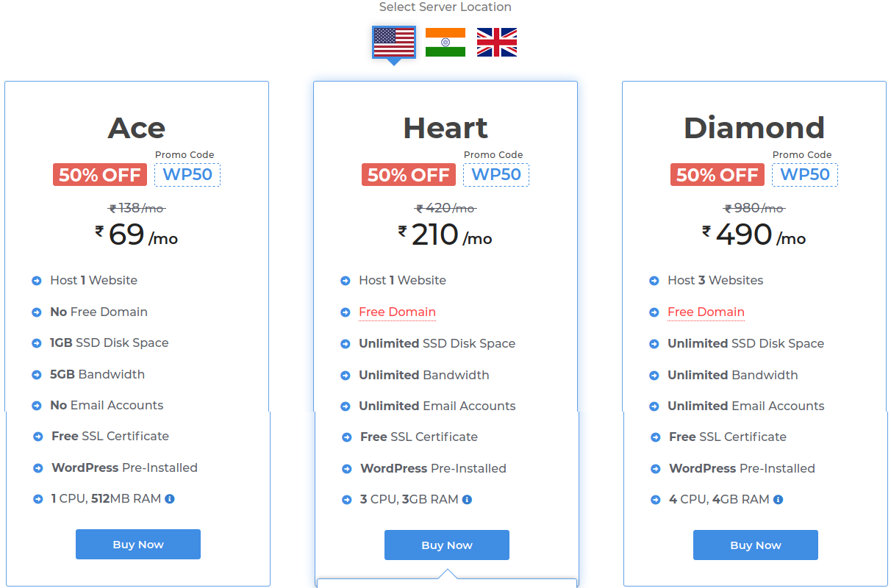Select the India server location flag
The width and height of the screenshot is (891, 588).
point(445,42)
